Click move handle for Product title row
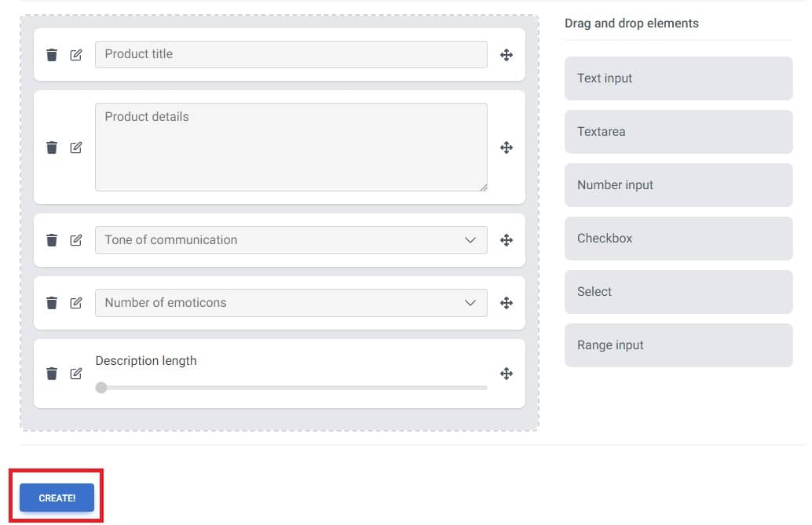This screenshot has height=525, width=812. click(507, 55)
